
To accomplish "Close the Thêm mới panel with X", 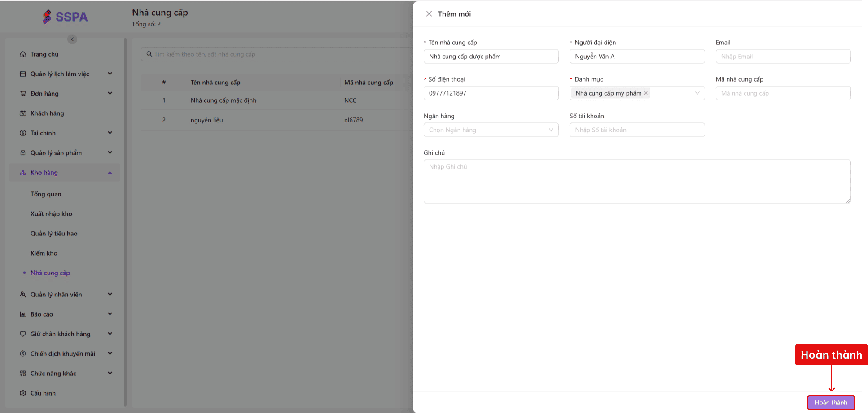I will click(429, 14).
